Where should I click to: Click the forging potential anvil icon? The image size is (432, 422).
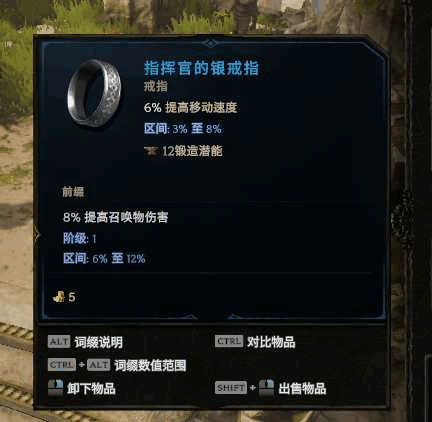click(x=151, y=151)
